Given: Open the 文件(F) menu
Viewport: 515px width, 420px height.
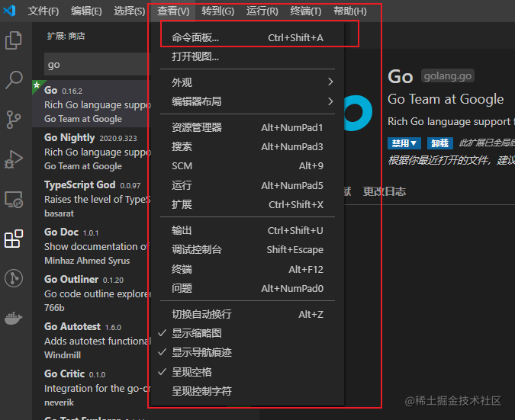Looking at the screenshot, I should click(x=43, y=11).
